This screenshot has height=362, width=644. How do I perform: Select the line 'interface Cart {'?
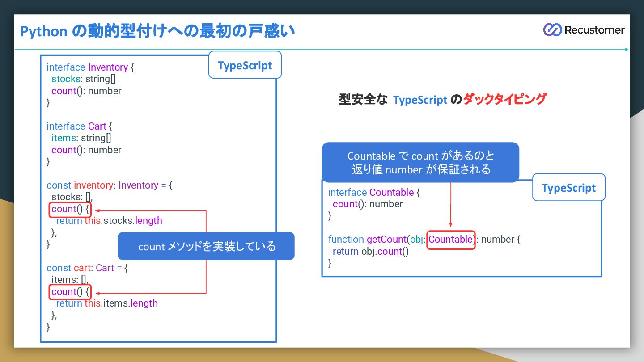(79, 126)
